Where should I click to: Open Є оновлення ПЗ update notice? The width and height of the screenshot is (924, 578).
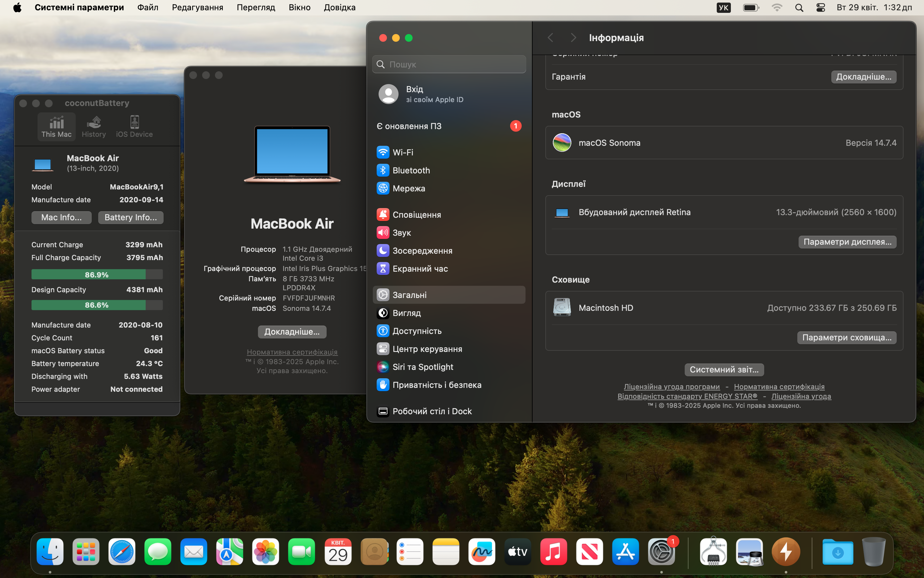point(449,126)
